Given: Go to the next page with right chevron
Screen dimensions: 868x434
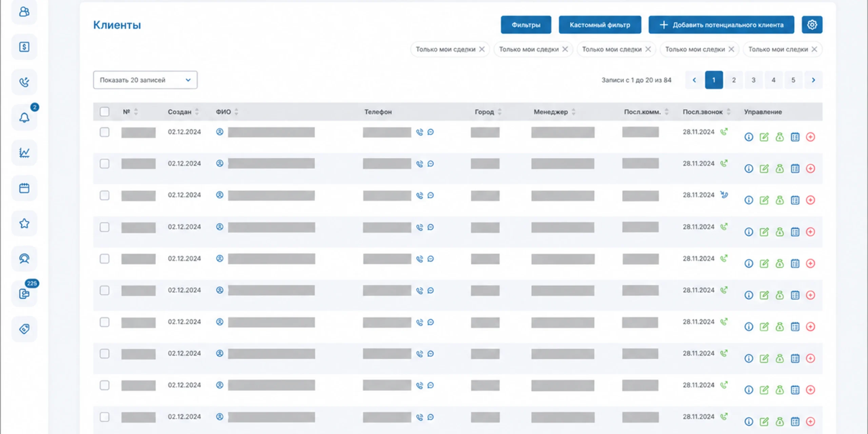Looking at the screenshot, I should tap(813, 80).
